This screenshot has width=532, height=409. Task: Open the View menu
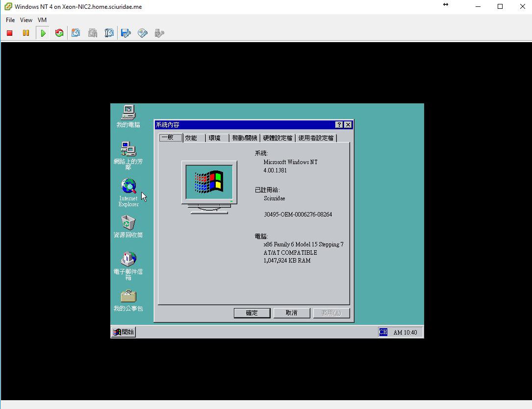coord(26,20)
